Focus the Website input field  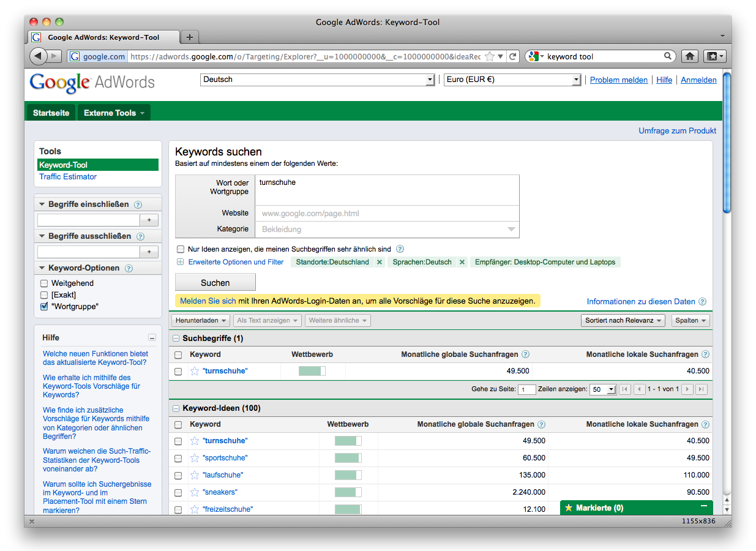387,214
